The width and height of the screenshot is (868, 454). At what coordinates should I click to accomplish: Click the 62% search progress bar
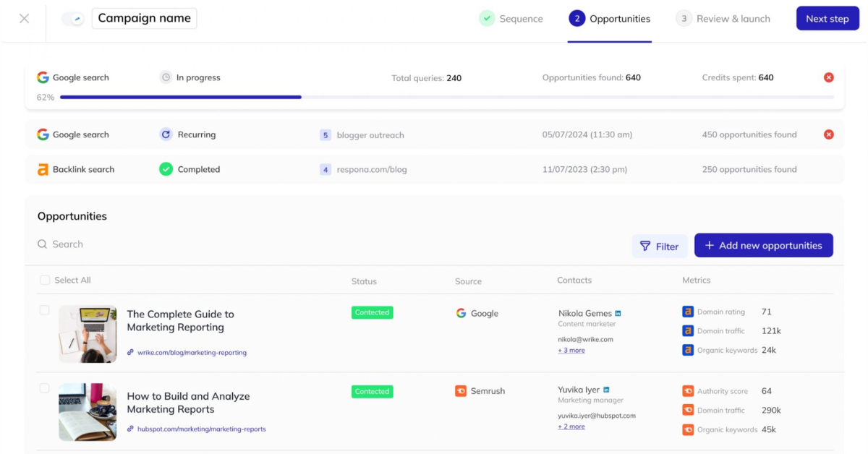(x=446, y=97)
